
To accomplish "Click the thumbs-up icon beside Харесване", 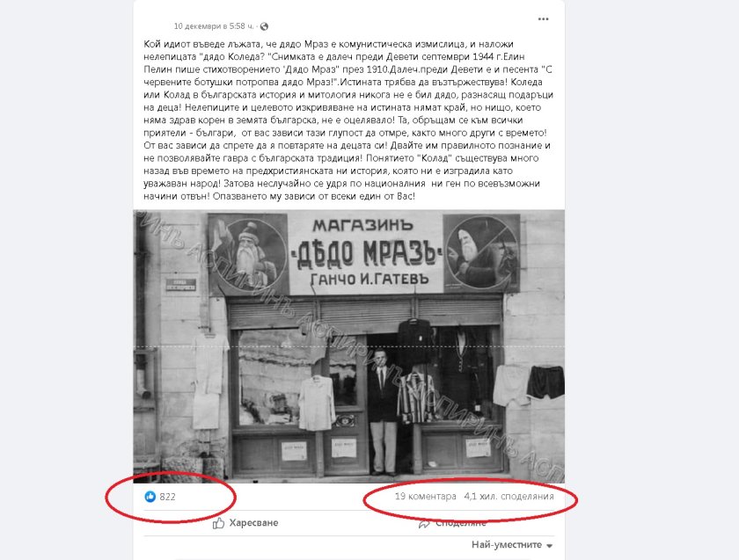I will coord(218,523).
